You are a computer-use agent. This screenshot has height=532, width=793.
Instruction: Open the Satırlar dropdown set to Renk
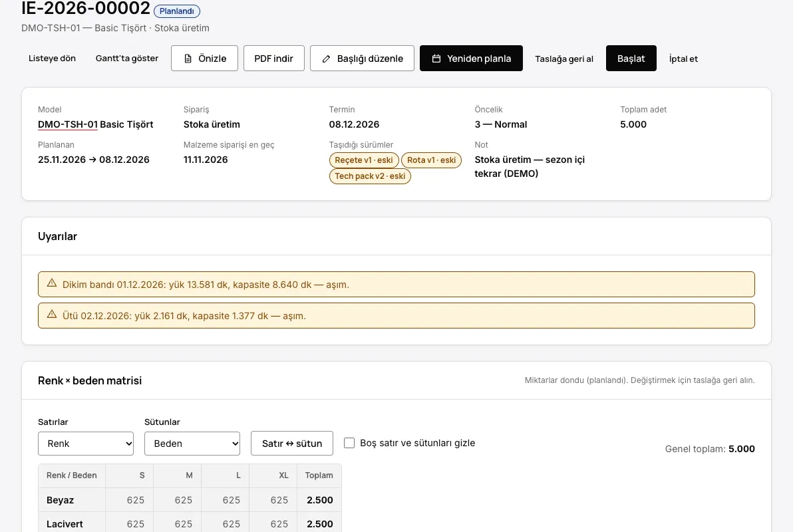click(x=86, y=444)
